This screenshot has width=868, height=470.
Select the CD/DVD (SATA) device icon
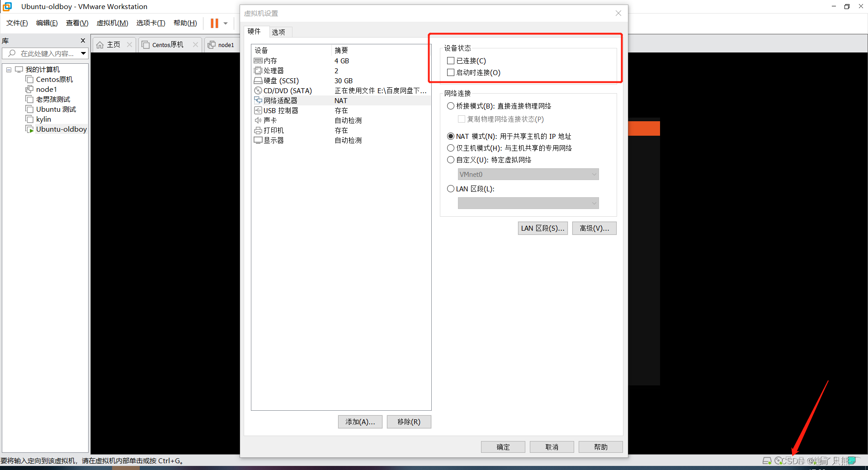pos(258,90)
